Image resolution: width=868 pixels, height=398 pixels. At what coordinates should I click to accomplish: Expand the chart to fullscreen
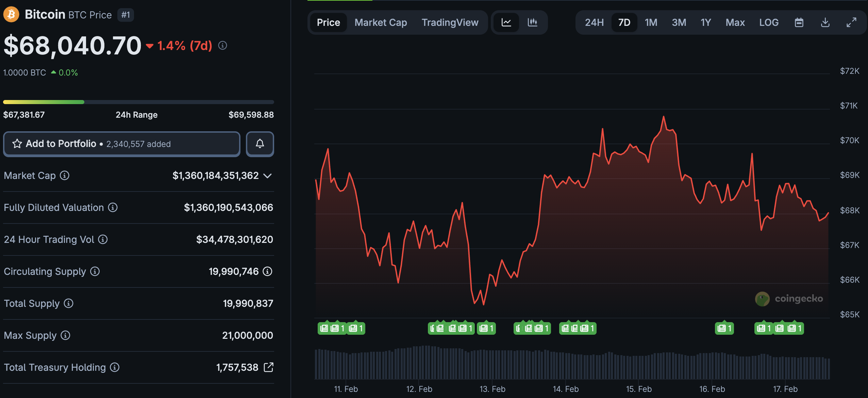[x=851, y=22]
